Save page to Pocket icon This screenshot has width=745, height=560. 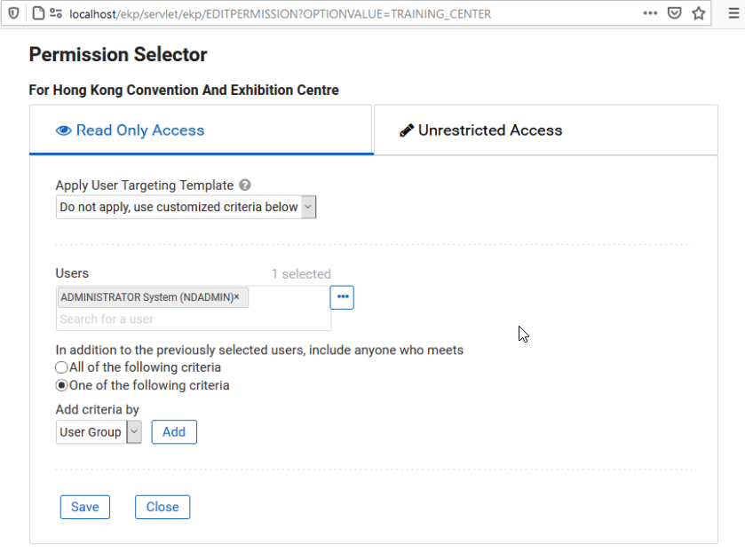[x=674, y=13]
